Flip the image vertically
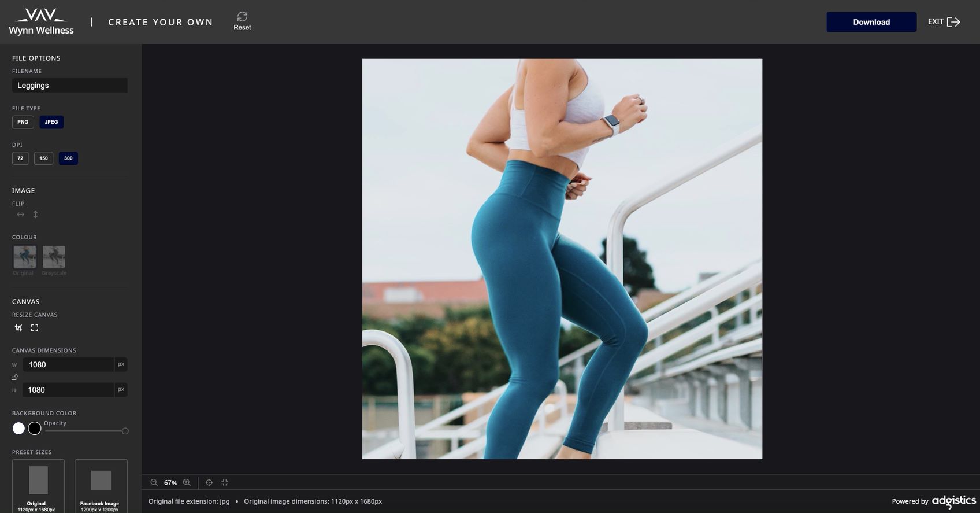The image size is (980, 513). 35,215
